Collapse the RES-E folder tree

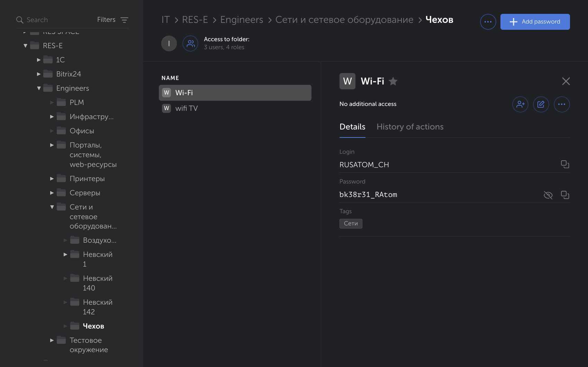click(25, 46)
